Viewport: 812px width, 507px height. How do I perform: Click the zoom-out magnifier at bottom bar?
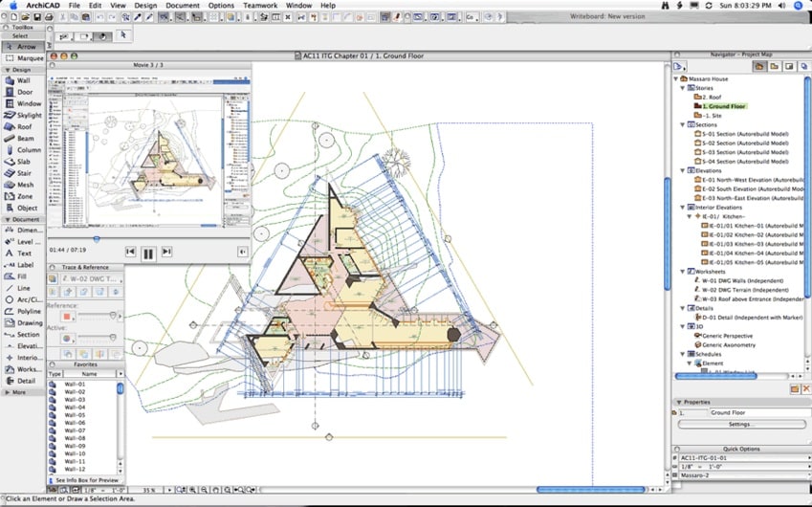pos(204,490)
